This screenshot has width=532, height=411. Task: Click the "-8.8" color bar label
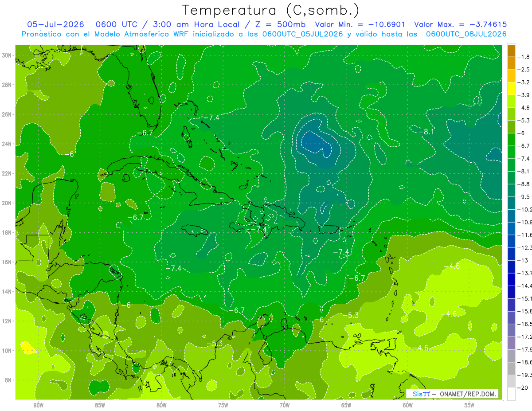(524, 184)
